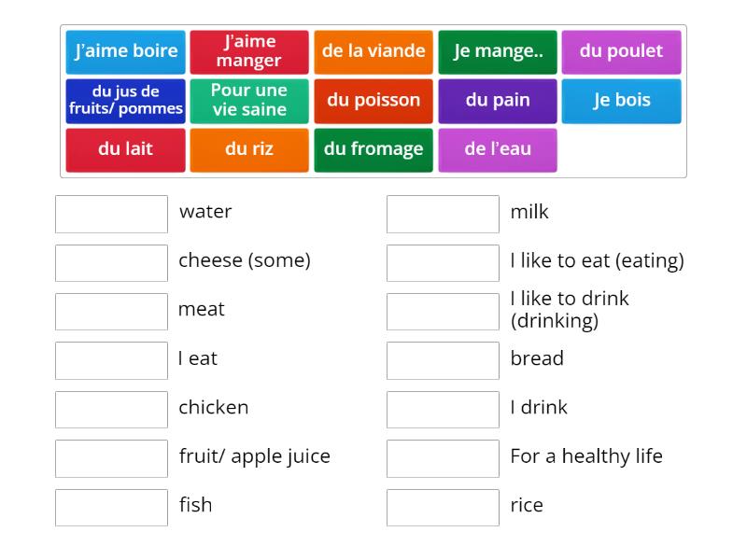Viewport: 747px width, 560px height.
Task: Click the "Je bois" tile
Action: point(622,100)
